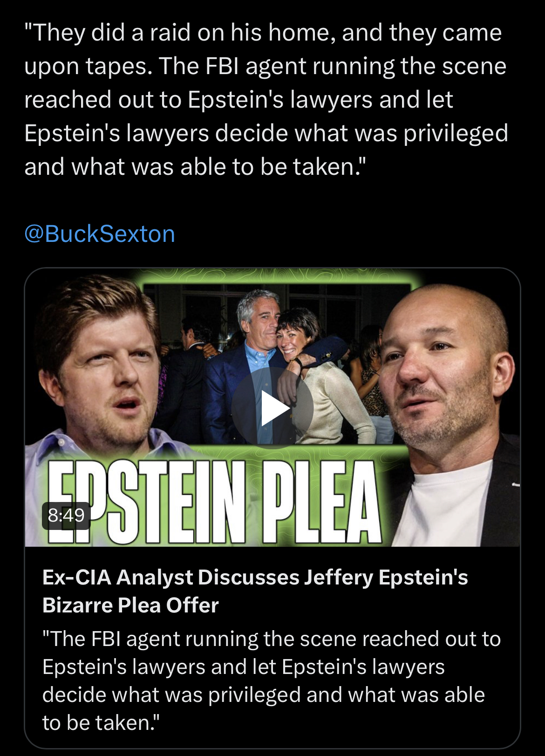
Task: Click the card text 'to be taken.'
Action: tap(101, 723)
